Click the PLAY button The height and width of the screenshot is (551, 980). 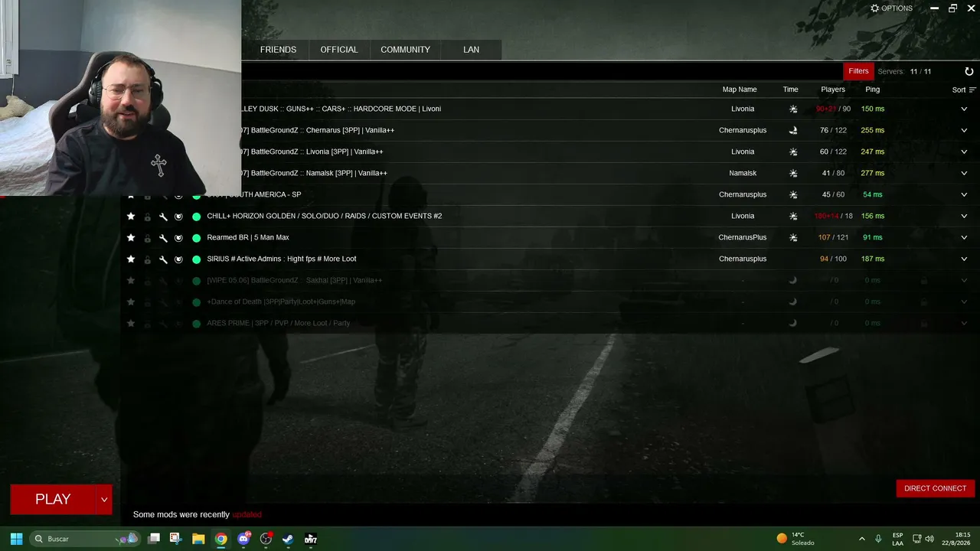tap(53, 499)
